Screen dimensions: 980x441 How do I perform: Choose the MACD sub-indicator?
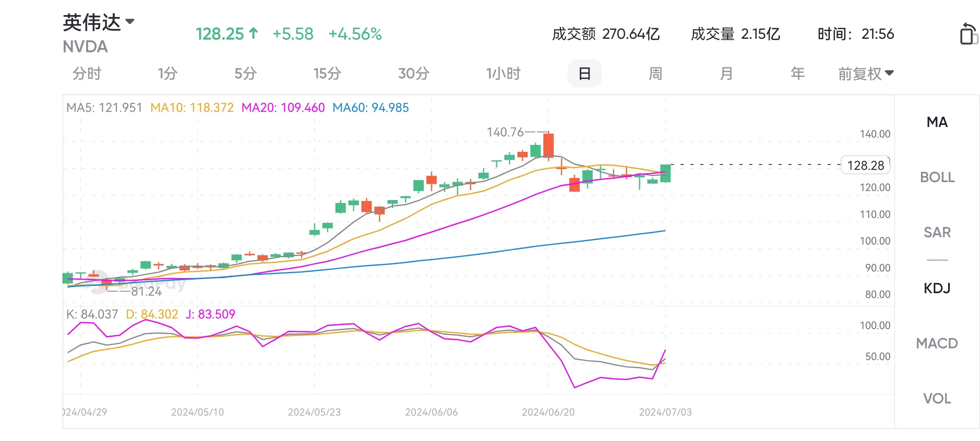click(x=937, y=343)
